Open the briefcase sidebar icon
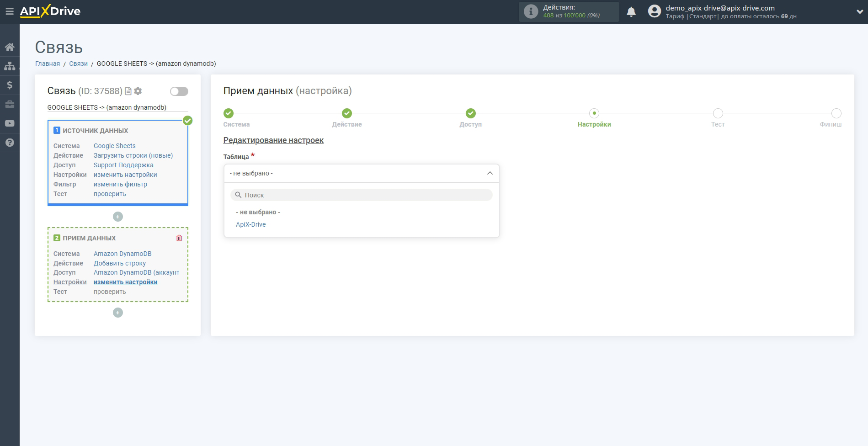 (x=10, y=104)
